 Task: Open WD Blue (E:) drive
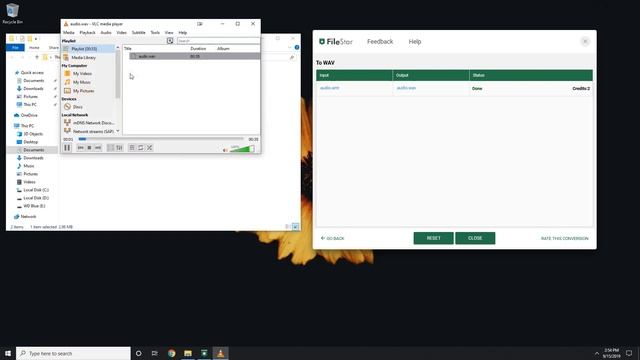pos(34,206)
